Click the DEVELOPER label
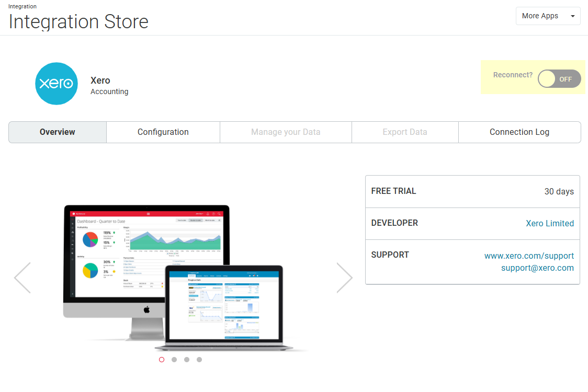The height and width of the screenshot is (392, 588). pos(394,223)
